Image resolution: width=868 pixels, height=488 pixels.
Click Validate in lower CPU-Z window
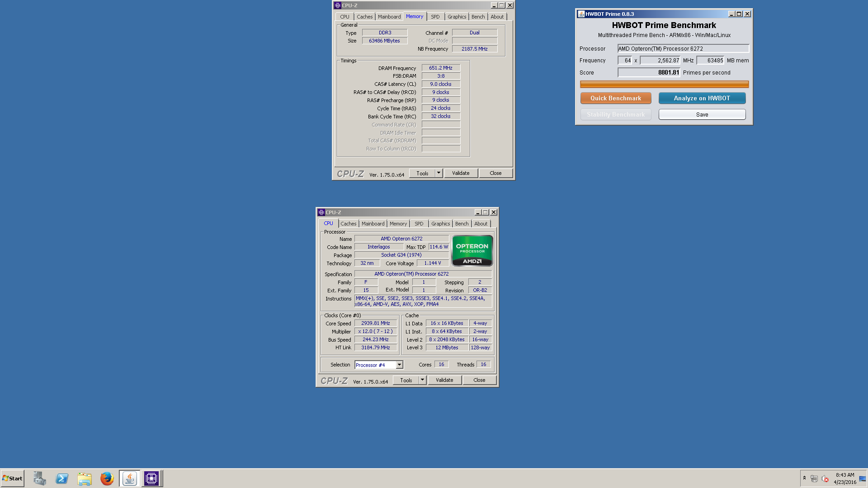444,380
